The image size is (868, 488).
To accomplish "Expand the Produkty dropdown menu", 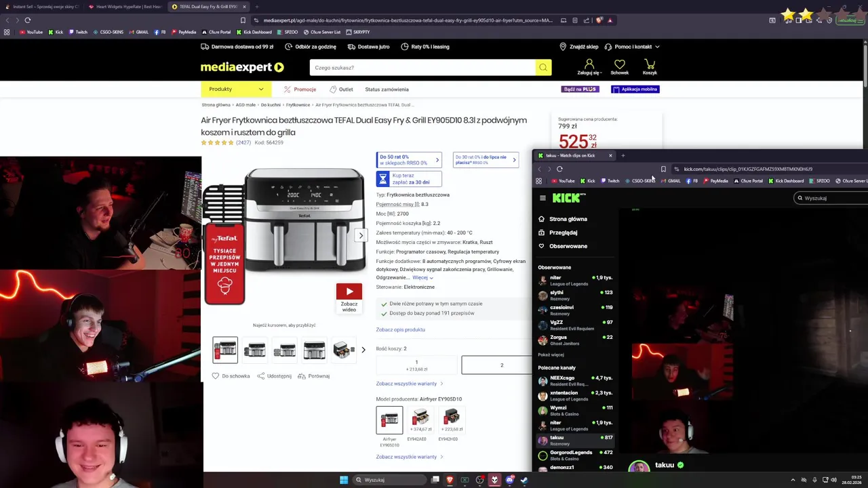I will coord(236,89).
